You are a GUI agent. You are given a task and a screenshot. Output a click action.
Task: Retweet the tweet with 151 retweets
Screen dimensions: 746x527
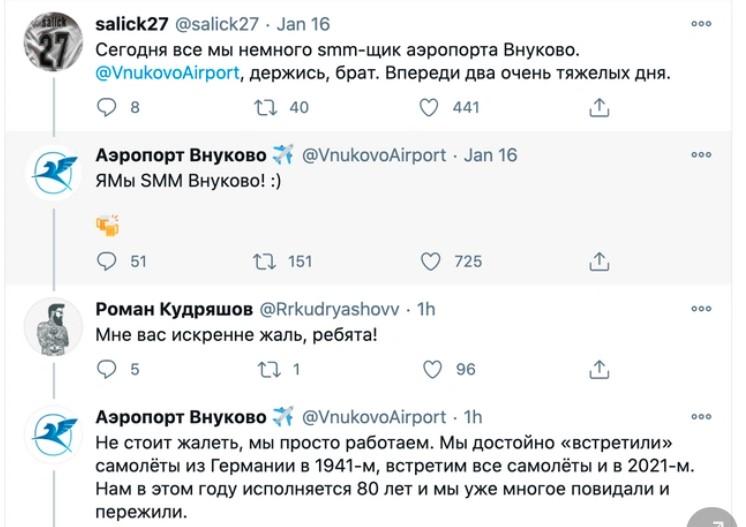coord(267,261)
